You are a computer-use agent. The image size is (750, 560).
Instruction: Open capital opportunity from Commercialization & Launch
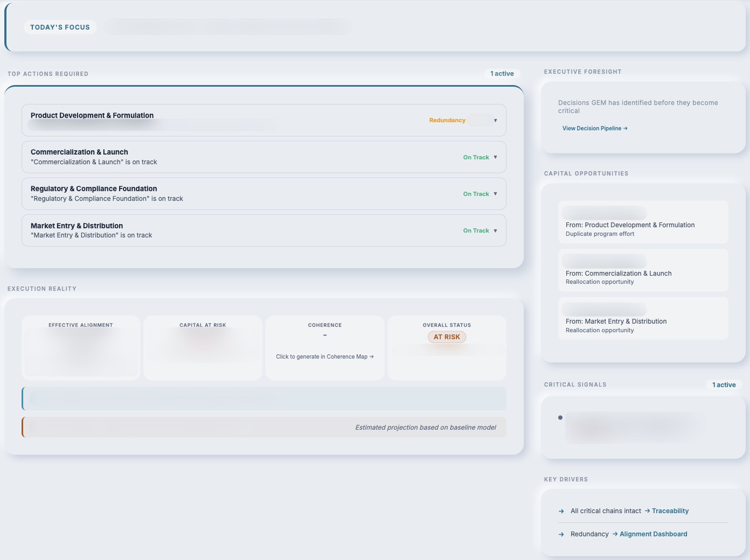(643, 270)
